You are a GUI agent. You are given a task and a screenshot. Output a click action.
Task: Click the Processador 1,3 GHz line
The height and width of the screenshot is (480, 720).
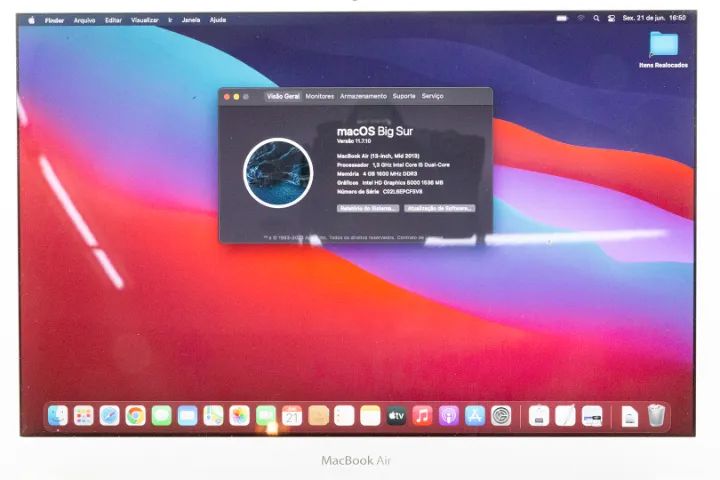[x=393, y=164]
